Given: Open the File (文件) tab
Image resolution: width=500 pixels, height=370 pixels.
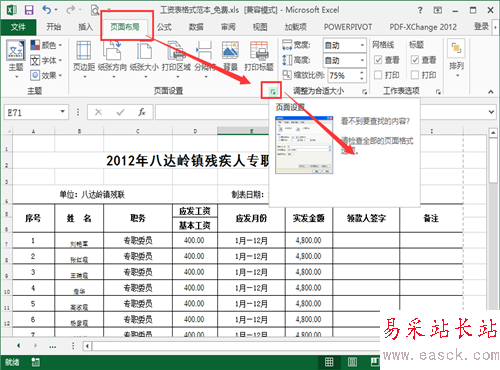Looking at the screenshot, I should click(18, 27).
